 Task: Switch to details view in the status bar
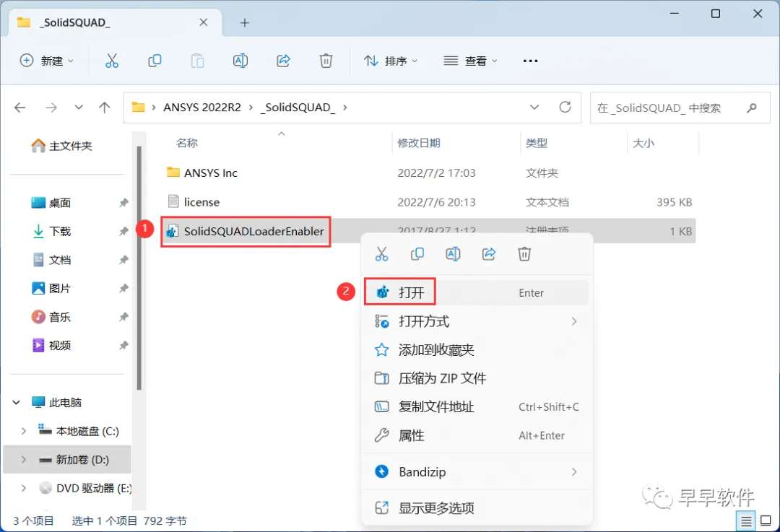745,521
